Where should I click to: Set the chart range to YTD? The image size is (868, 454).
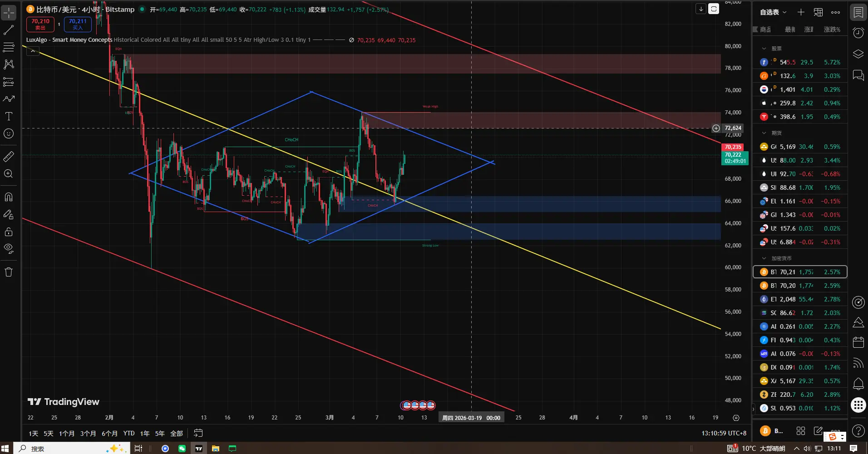point(129,434)
